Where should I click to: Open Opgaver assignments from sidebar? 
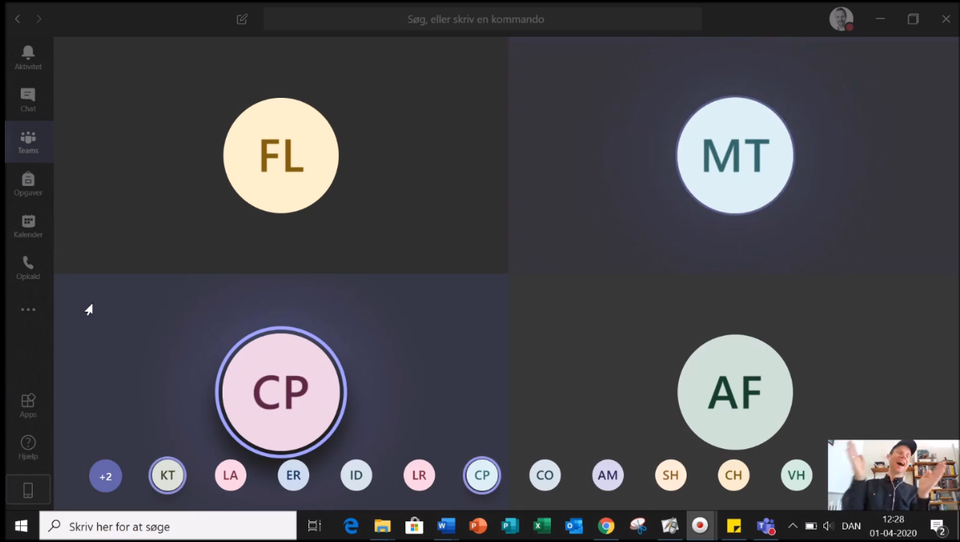[28, 183]
